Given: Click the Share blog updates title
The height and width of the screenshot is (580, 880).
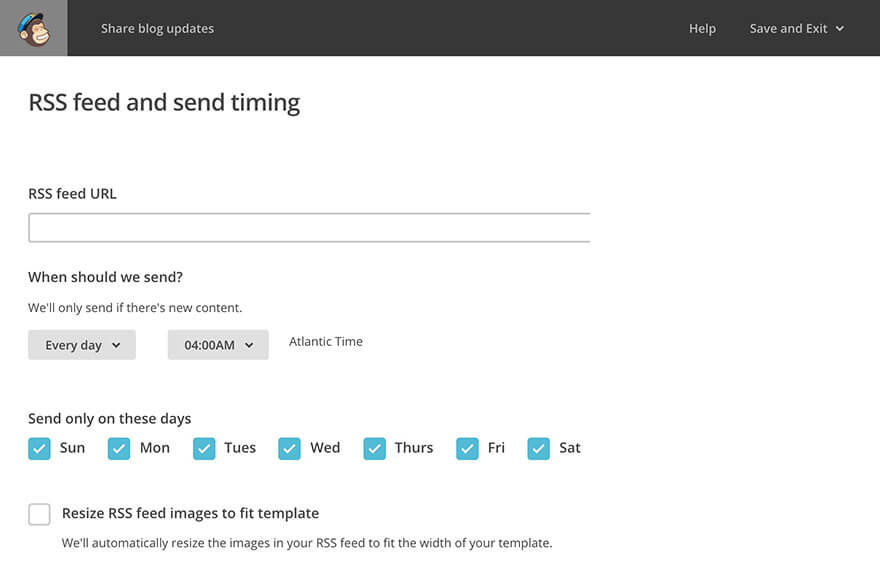Looking at the screenshot, I should pos(157,28).
